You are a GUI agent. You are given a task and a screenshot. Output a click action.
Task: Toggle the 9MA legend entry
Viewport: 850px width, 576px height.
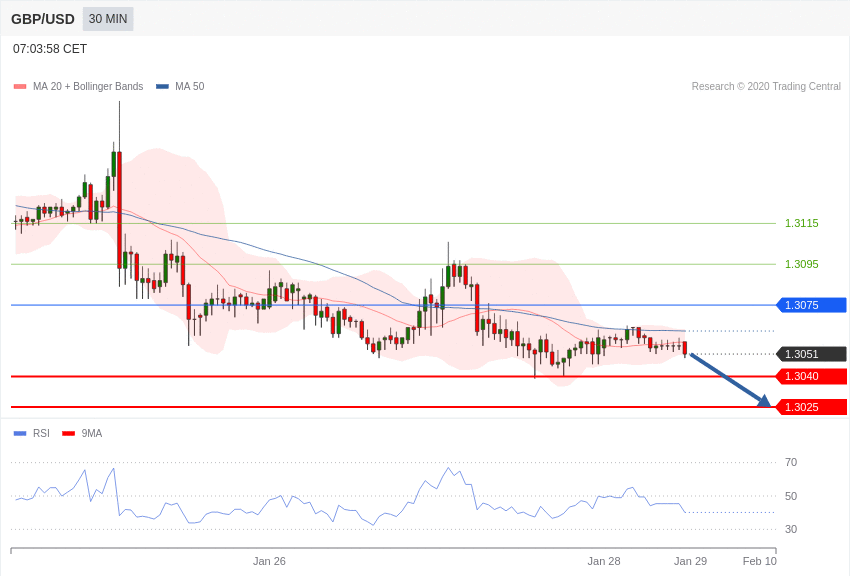pos(82,433)
